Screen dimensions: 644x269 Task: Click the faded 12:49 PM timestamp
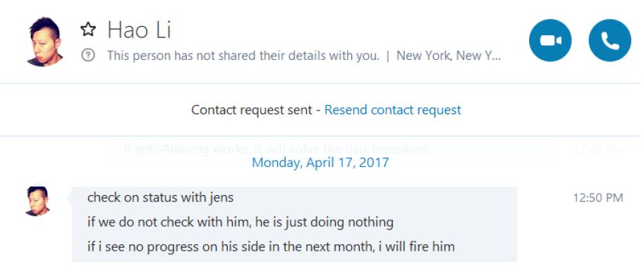pyautogui.click(x=598, y=149)
